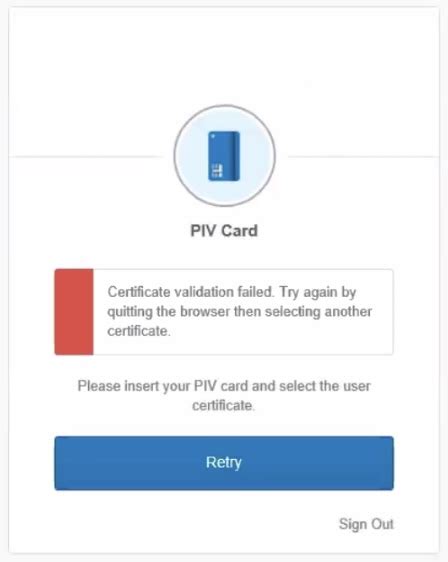Click the divider line left of badge
448x562 pixels.
pos(86,157)
